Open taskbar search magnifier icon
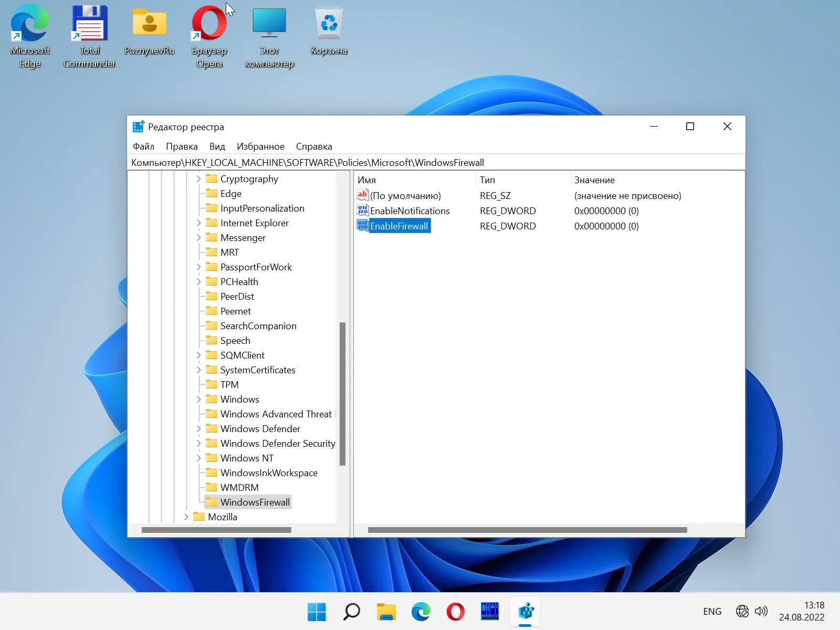Screen dimensions: 840x630 point(351,612)
